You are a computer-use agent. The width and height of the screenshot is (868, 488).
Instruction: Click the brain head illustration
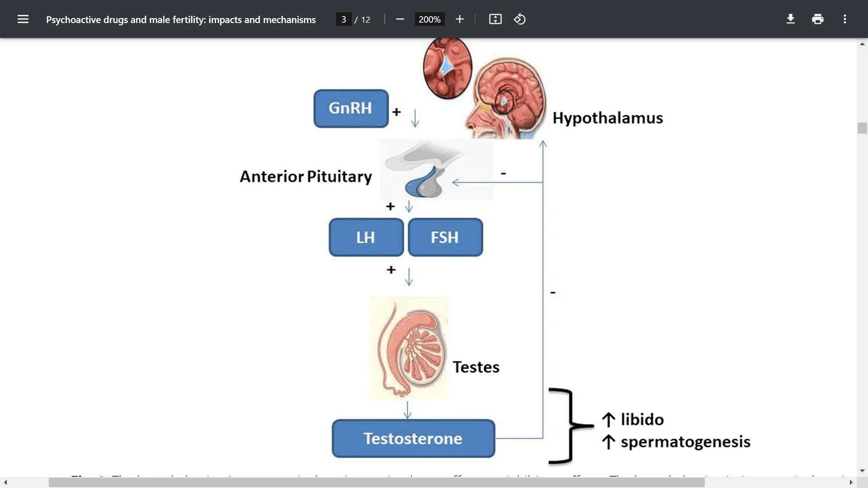click(506, 98)
